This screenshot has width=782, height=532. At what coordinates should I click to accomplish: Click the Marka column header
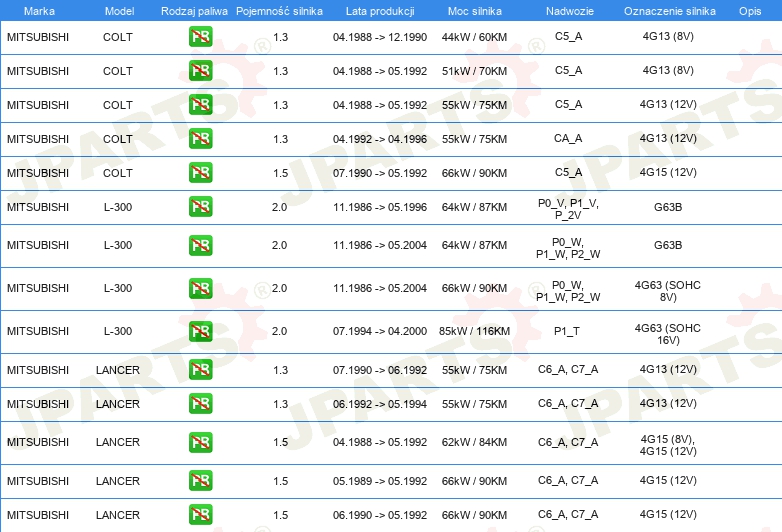tap(39, 11)
